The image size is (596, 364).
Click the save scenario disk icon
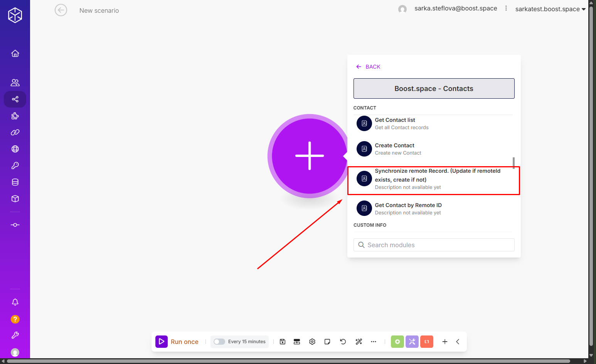[283, 342]
